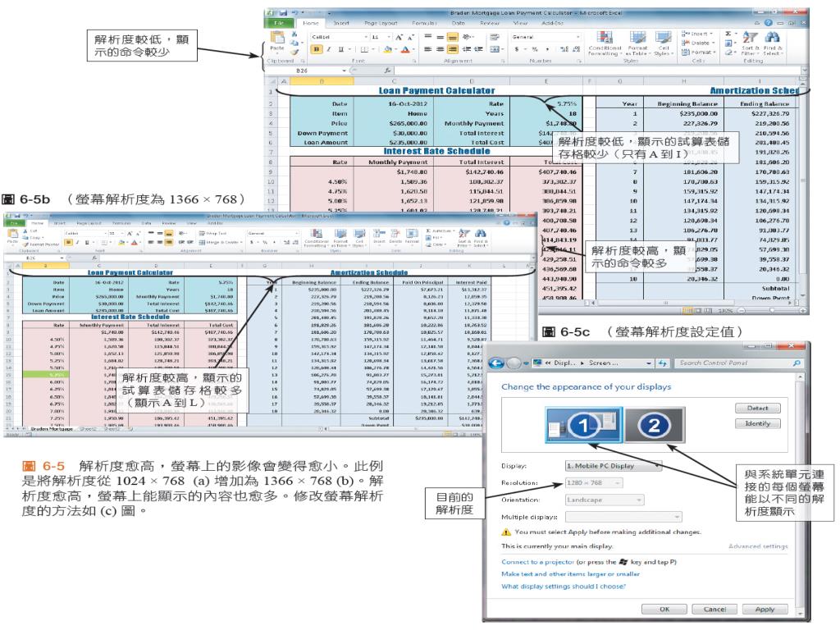840x630 pixels.
Task: Toggle Middle Align in low-resolution Excel window
Action: pos(441,38)
